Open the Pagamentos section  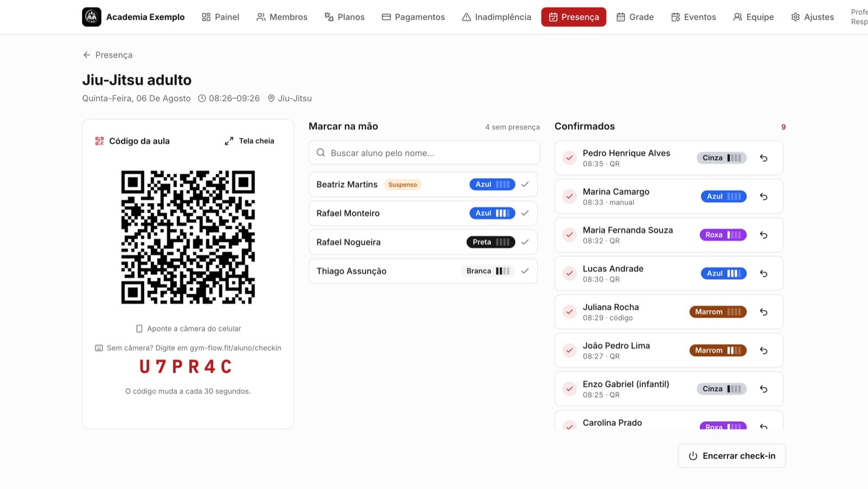tap(413, 17)
